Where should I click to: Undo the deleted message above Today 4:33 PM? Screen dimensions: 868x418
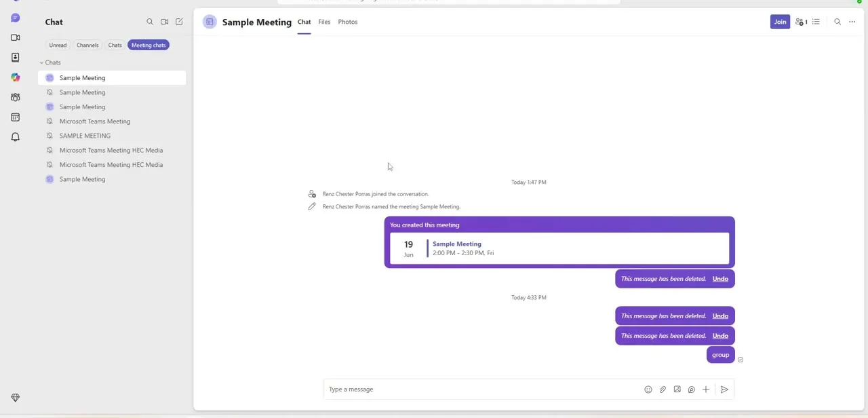(720, 279)
